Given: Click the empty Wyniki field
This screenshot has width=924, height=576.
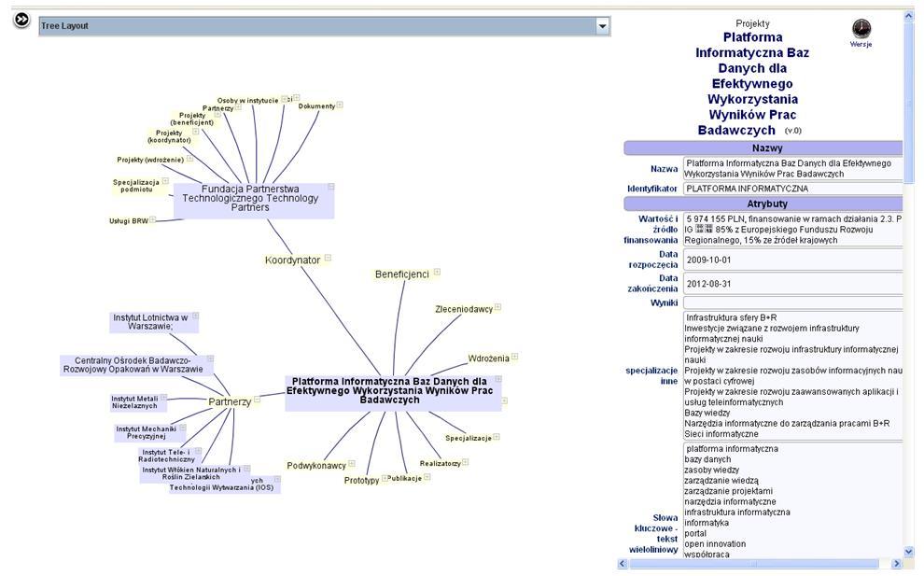Looking at the screenshot, I should (792, 302).
